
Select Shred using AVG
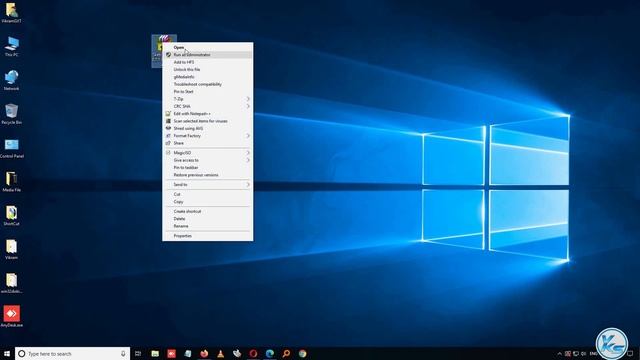pos(208,128)
